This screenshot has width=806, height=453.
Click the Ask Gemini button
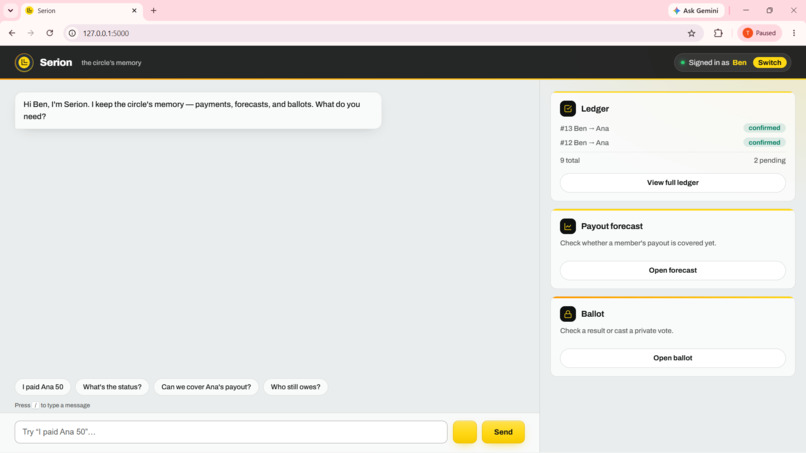pyautogui.click(x=696, y=10)
